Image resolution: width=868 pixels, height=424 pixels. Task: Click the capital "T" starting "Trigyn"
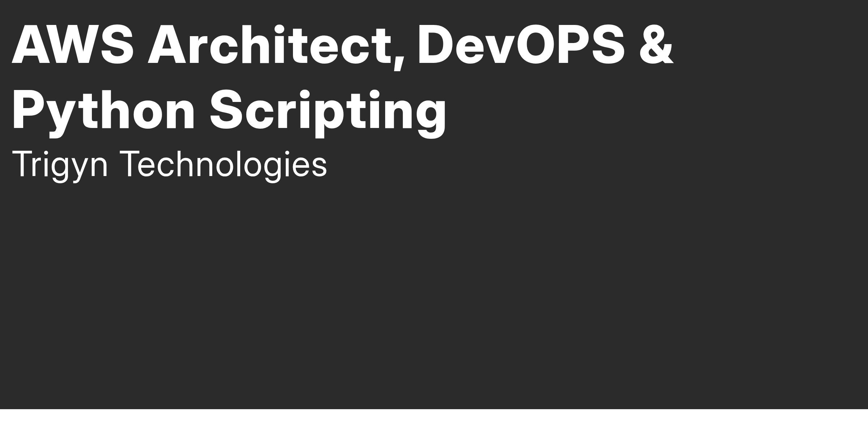coord(24,163)
